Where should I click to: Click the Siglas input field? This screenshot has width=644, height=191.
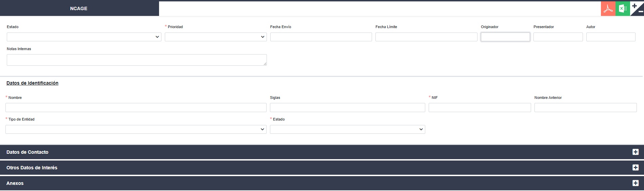pos(348,108)
